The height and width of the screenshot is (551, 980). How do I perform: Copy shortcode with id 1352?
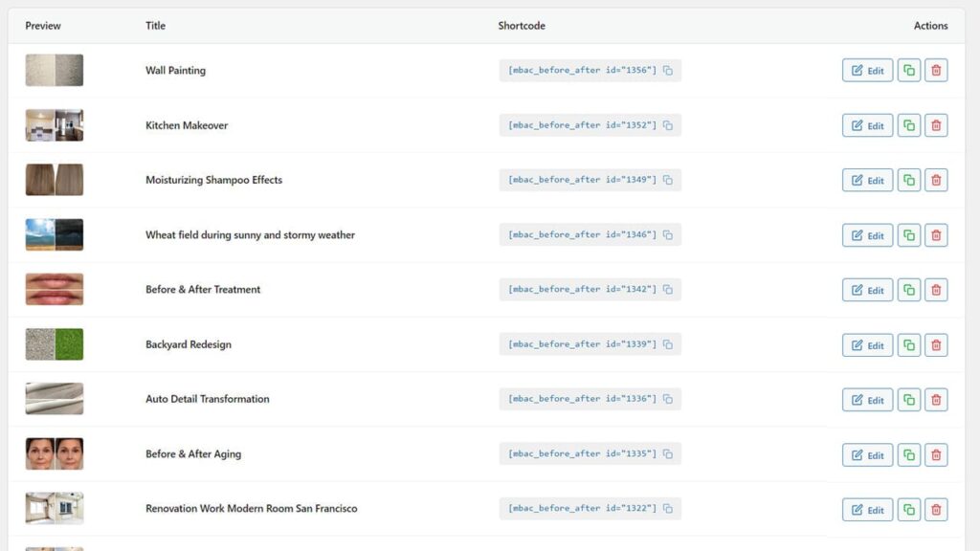pos(668,125)
